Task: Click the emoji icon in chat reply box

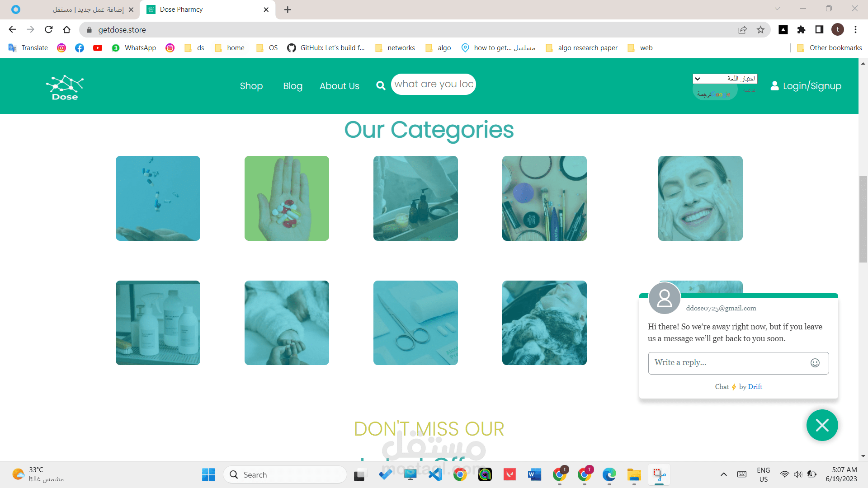Action: 815,363
